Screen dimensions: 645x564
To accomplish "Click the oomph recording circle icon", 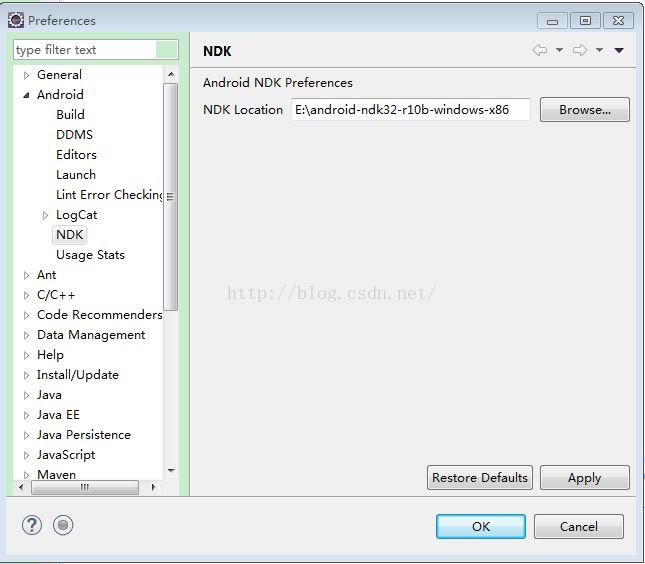I will [63, 525].
